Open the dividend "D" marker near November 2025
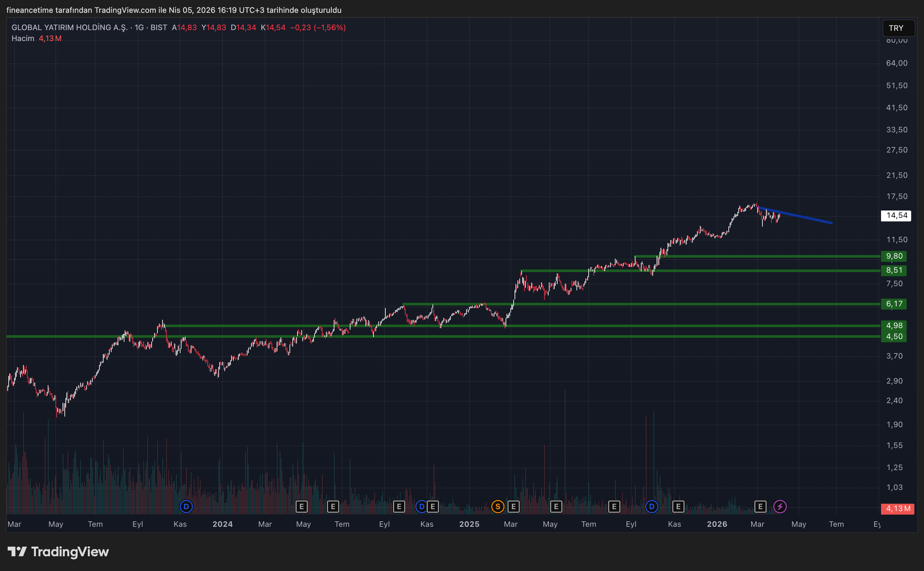Image resolution: width=924 pixels, height=571 pixels. coord(651,507)
